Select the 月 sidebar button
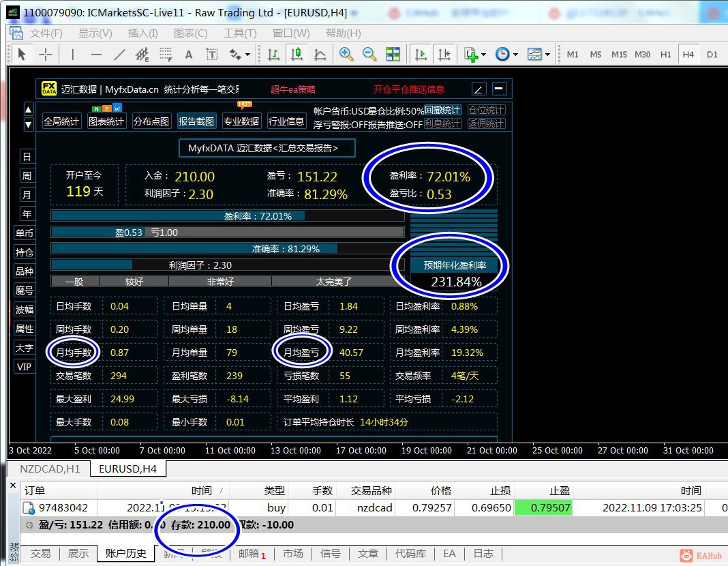Image resolution: width=728 pixels, height=566 pixels. (27, 194)
